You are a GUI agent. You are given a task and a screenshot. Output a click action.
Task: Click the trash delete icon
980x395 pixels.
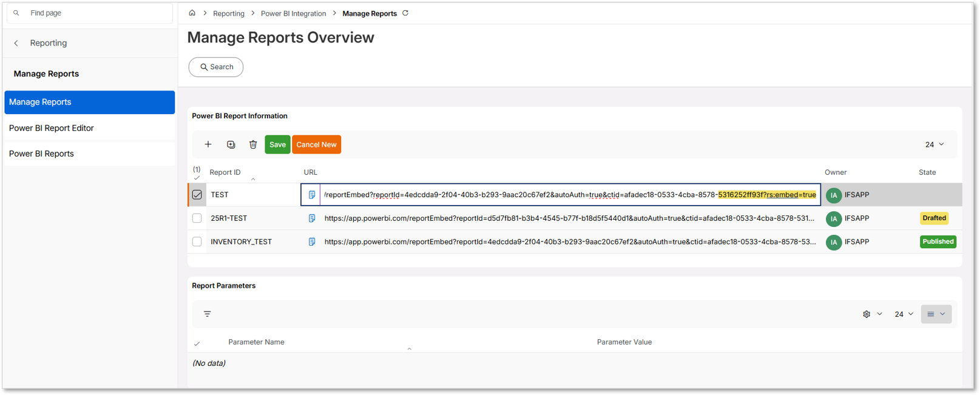coord(253,144)
